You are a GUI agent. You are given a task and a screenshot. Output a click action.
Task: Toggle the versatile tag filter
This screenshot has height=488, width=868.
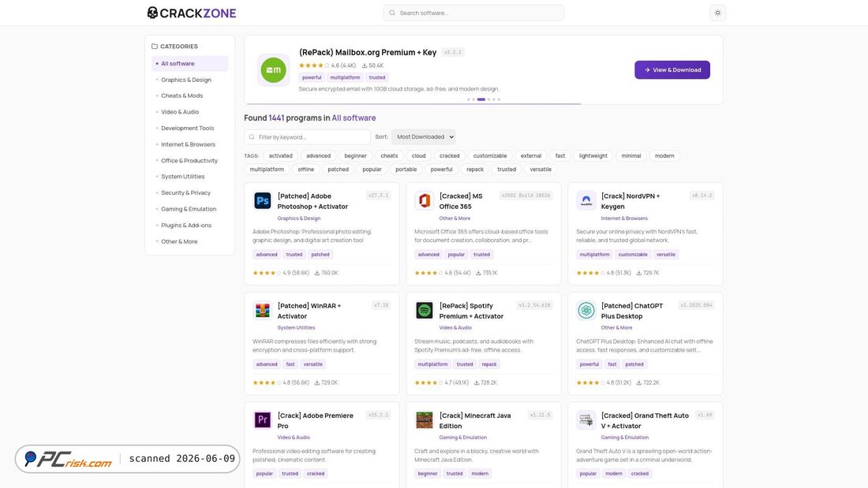(x=541, y=169)
